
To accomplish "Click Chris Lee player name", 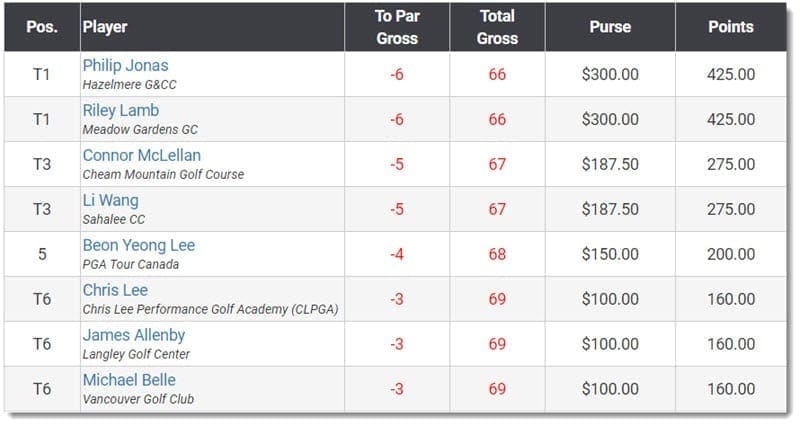I will 115,290.
